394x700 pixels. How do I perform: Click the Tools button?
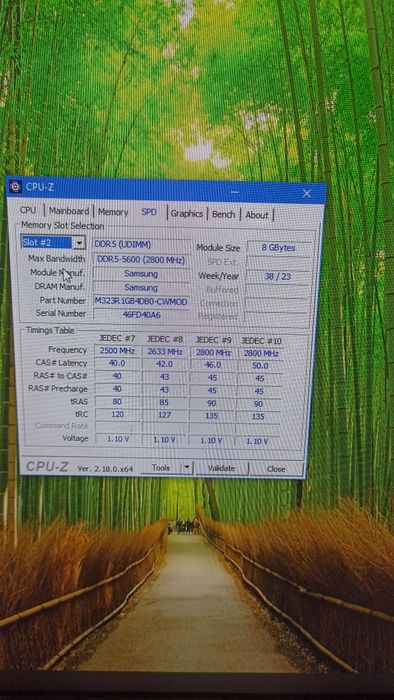161,467
